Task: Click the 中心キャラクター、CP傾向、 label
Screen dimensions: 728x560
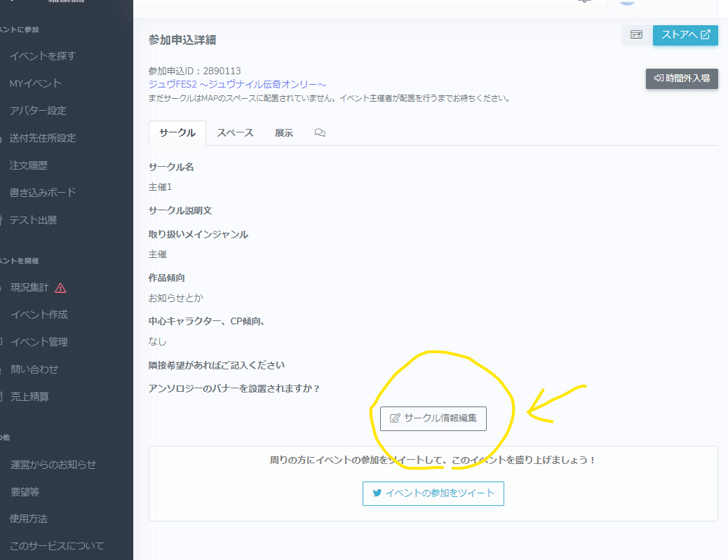Action: 207,322
